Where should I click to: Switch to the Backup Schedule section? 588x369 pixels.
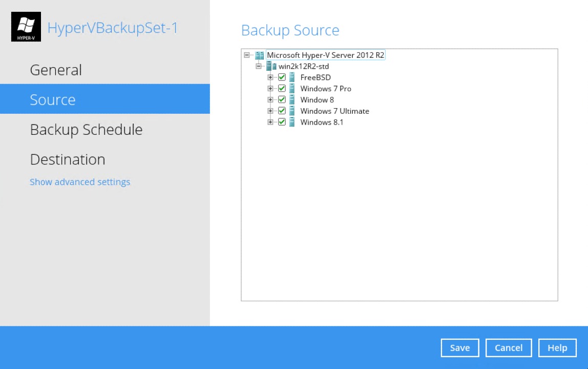86,129
